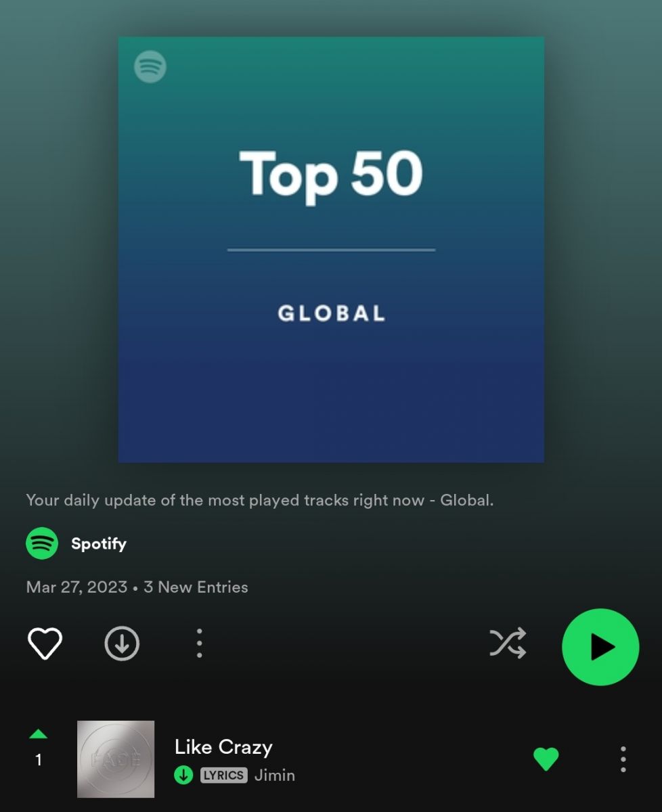Screen dimensions: 662x812
Task: Tap the LYRICS badge under Like Crazy
Action: 224,775
